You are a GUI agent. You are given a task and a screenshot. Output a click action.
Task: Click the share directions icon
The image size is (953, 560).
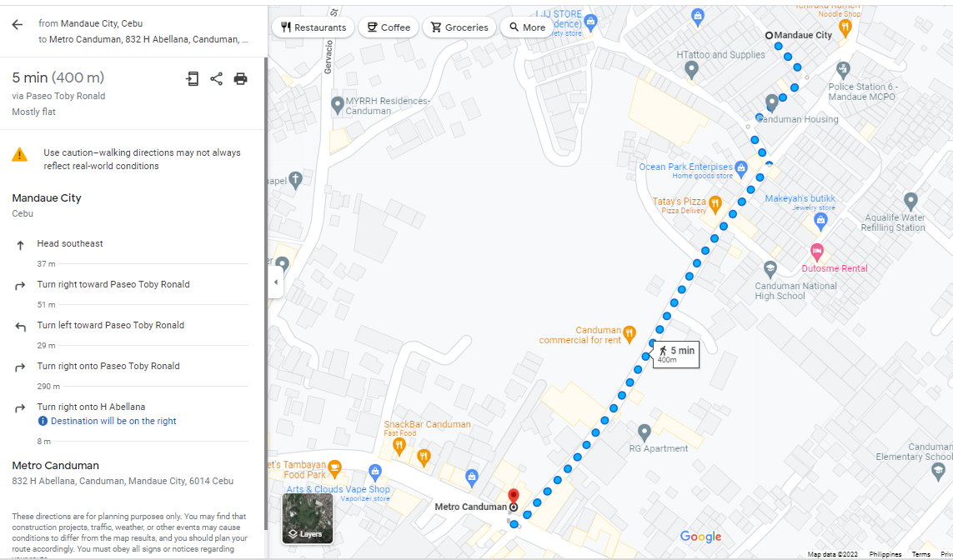217,78
